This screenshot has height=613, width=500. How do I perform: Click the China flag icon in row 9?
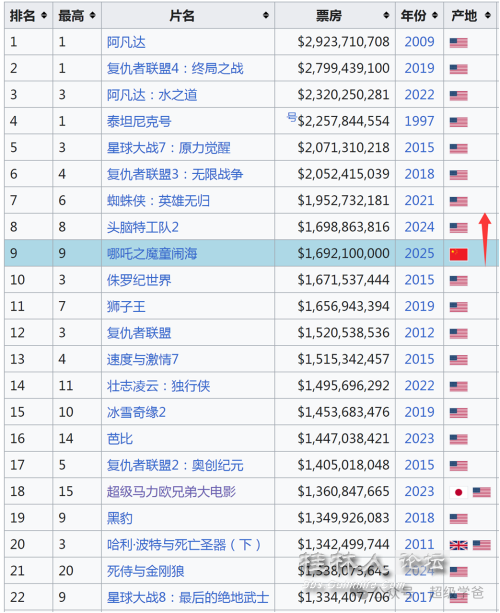pos(459,255)
